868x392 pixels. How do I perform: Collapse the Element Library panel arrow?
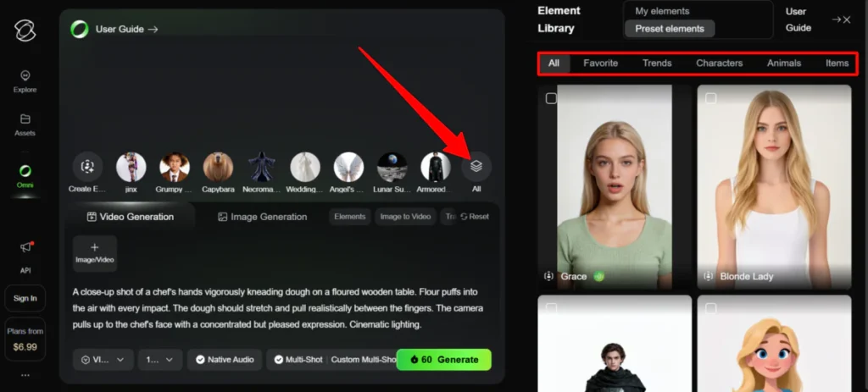click(x=841, y=19)
